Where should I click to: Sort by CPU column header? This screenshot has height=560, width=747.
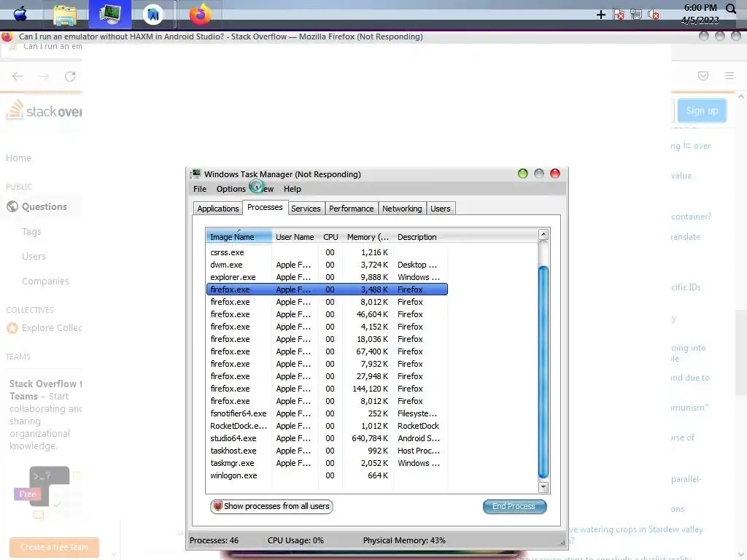click(330, 237)
